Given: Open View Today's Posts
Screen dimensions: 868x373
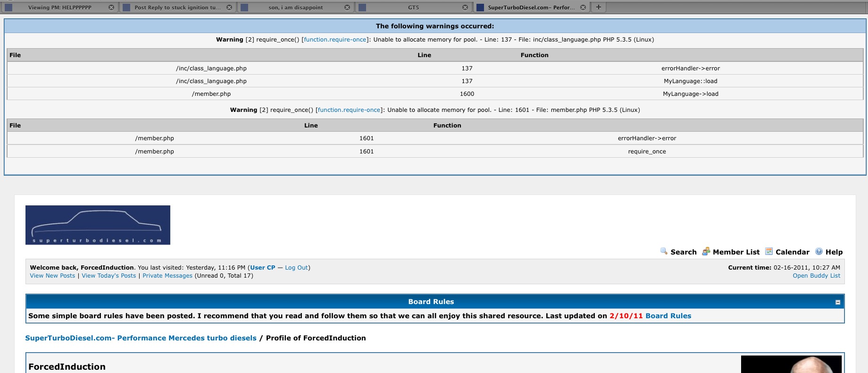Looking at the screenshot, I should (109, 276).
